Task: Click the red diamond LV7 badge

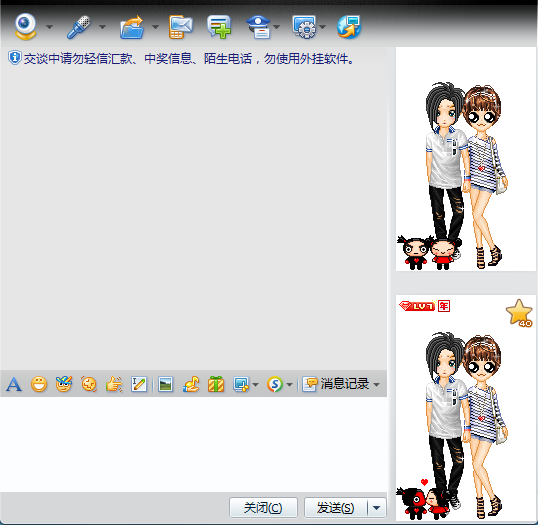Action: (x=417, y=306)
